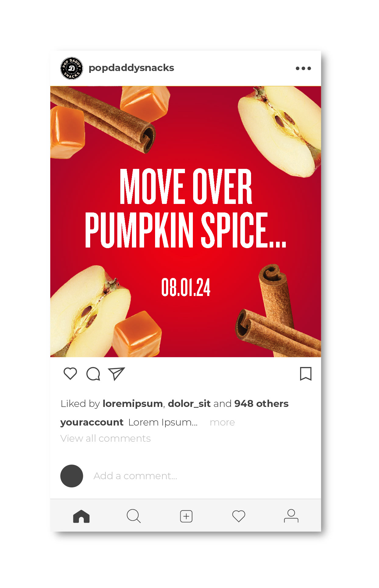Open Pop Daddy Snacks profile avatar

[72, 68]
